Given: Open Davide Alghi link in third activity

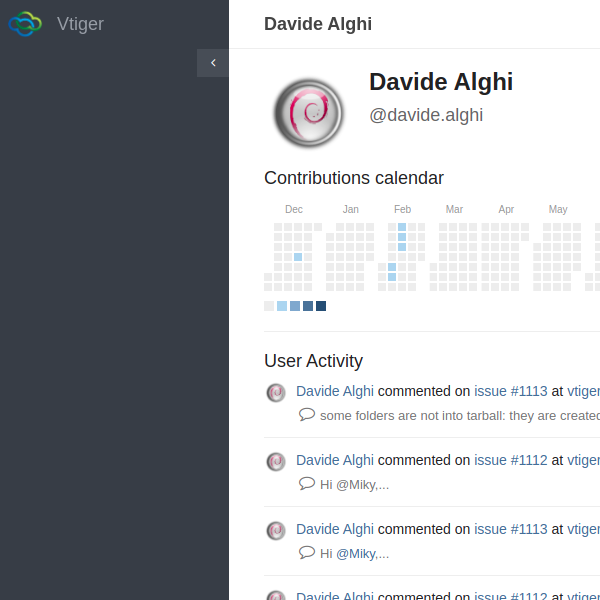Looking at the screenshot, I should tap(335, 529).
